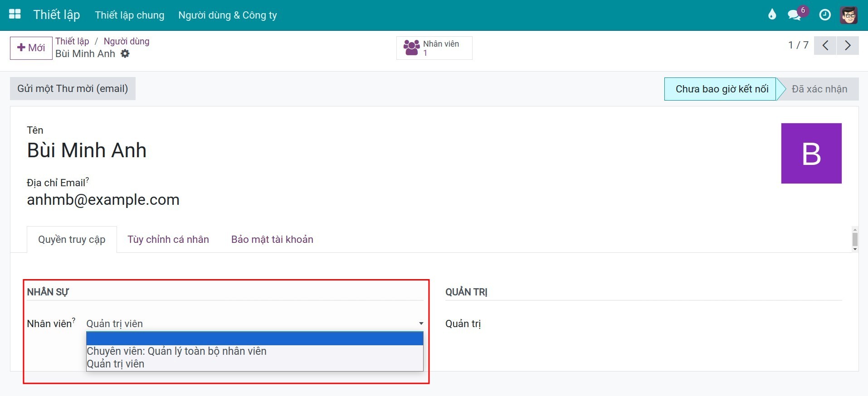Toggle the Nhân viên dropdown arrow
Image resolution: width=868 pixels, height=396 pixels.
(421, 324)
